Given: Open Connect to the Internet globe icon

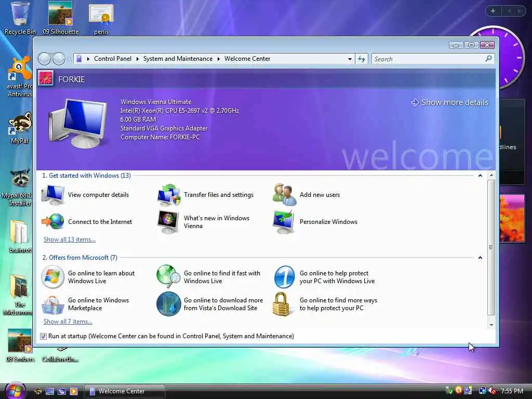Looking at the screenshot, I should pos(52,221).
